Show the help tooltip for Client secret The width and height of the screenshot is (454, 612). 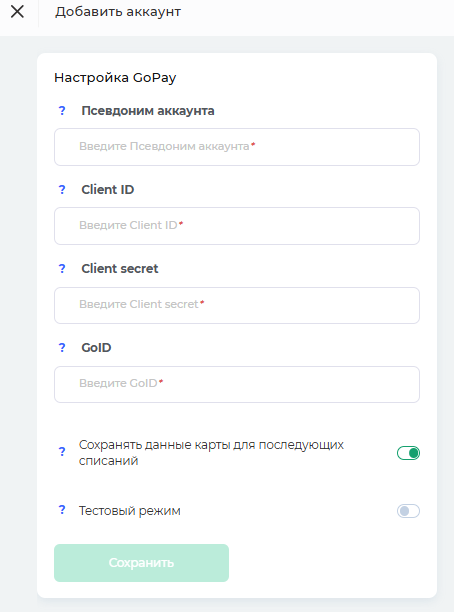point(62,269)
